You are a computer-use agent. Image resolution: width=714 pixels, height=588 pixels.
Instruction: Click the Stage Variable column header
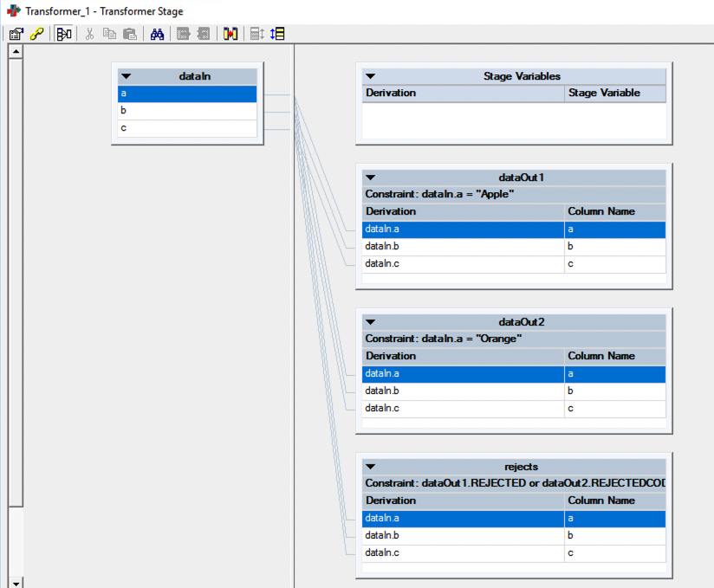pyautogui.click(x=614, y=93)
